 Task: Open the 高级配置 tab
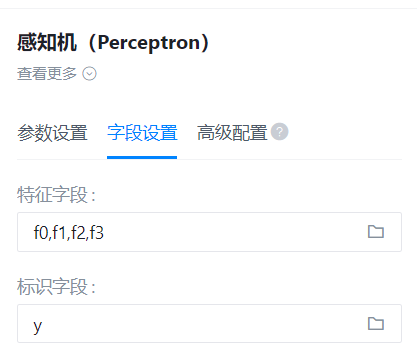pos(232,133)
